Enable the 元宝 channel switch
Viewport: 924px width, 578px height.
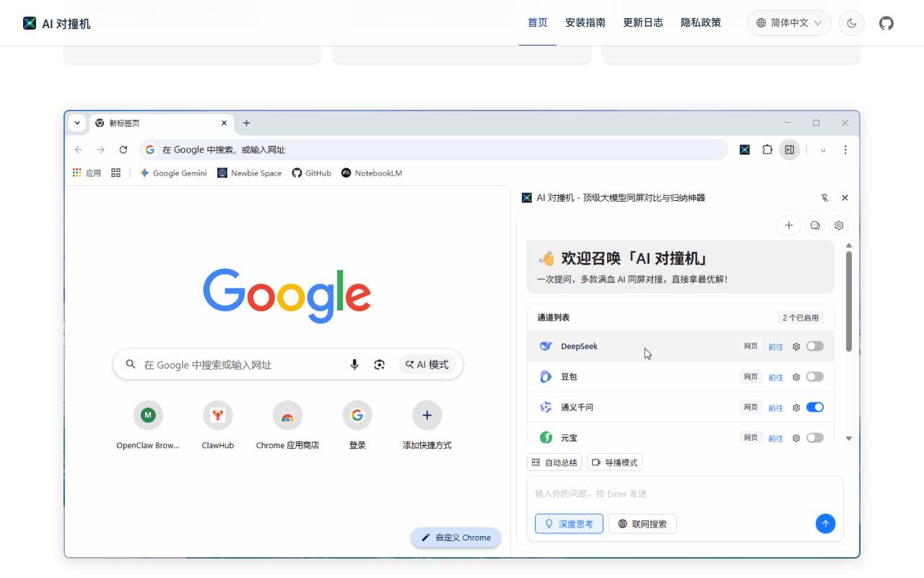815,437
